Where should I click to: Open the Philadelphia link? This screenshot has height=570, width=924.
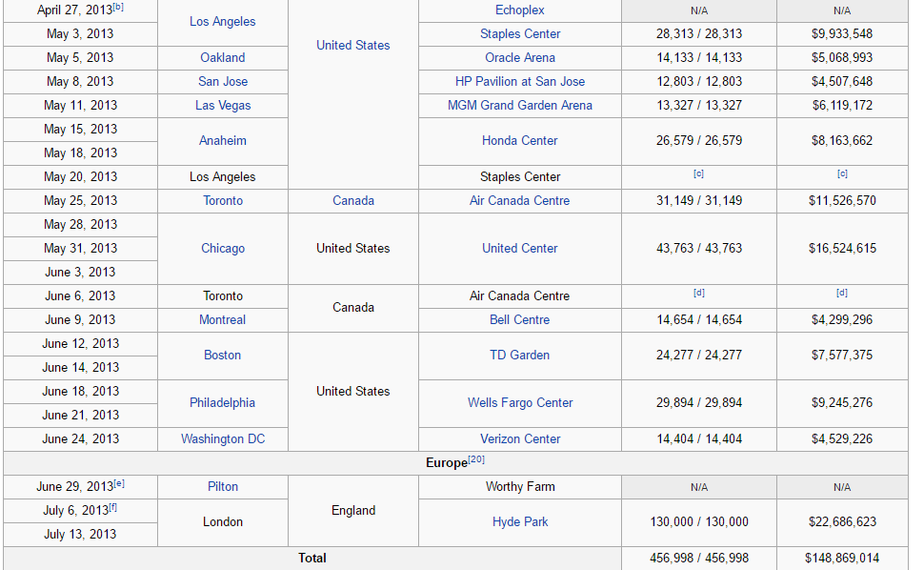(x=222, y=402)
